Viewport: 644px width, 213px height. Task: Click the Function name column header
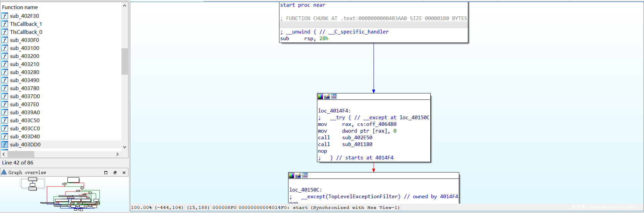[20, 7]
